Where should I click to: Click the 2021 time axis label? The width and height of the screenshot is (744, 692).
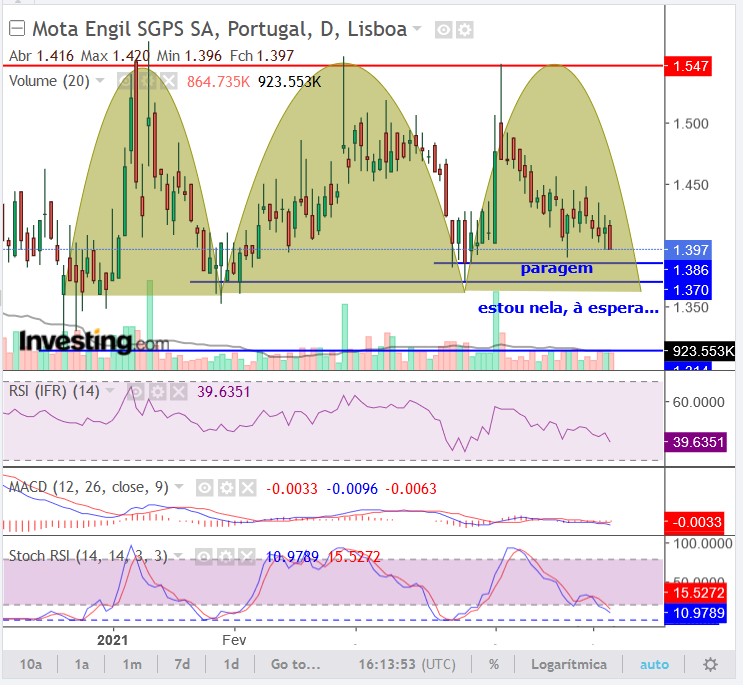(112, 640)
